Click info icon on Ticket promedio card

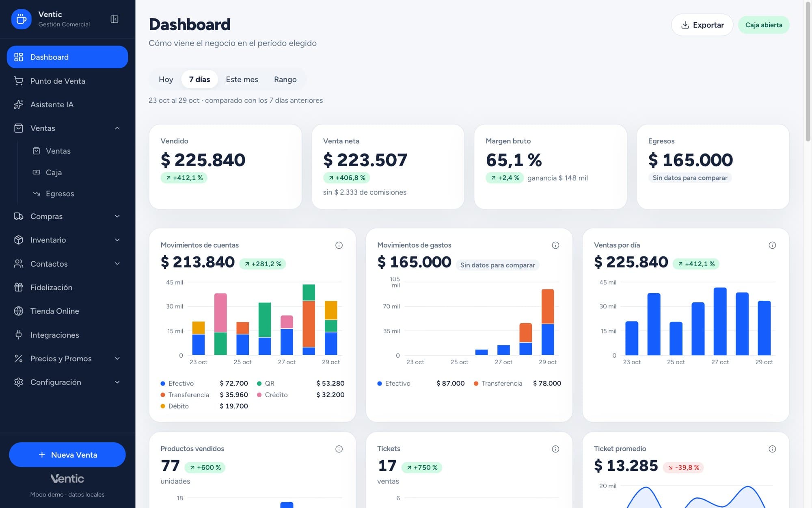click(x=772, y=449)
